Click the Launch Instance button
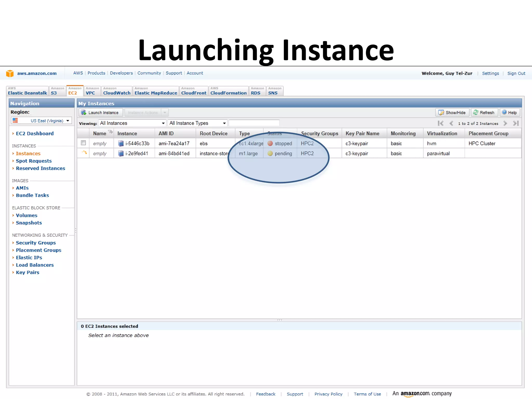The height and width of the screenshot is (399, 532). point(101,112)
